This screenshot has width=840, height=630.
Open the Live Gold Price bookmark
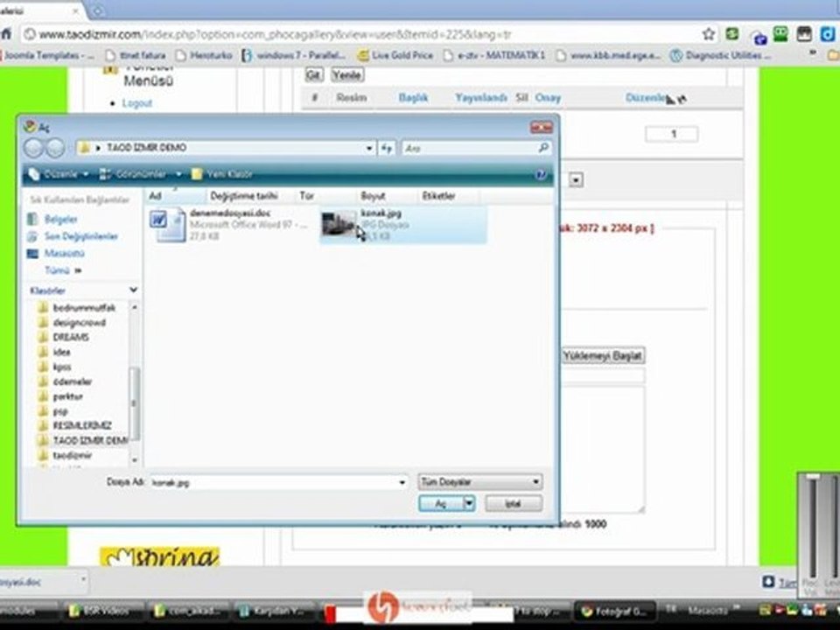[395, 55]
